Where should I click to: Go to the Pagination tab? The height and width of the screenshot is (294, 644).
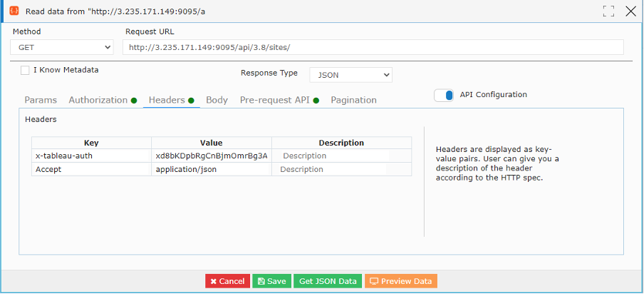point(353,100)
